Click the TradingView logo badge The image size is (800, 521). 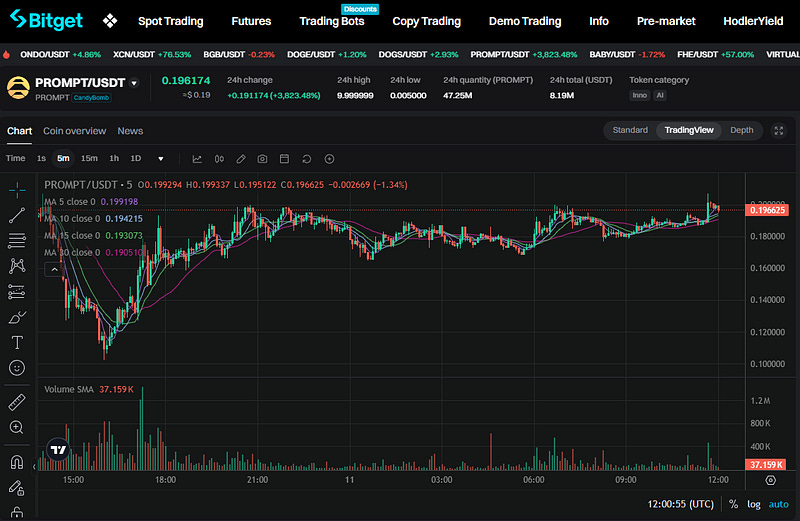pyautogui.click(x=58, y=450)
